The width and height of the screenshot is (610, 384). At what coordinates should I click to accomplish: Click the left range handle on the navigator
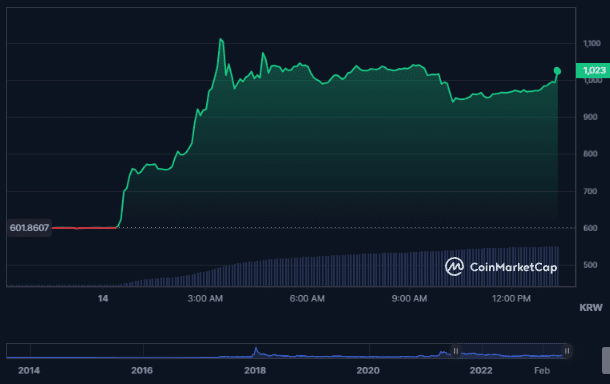click(456, 351)
